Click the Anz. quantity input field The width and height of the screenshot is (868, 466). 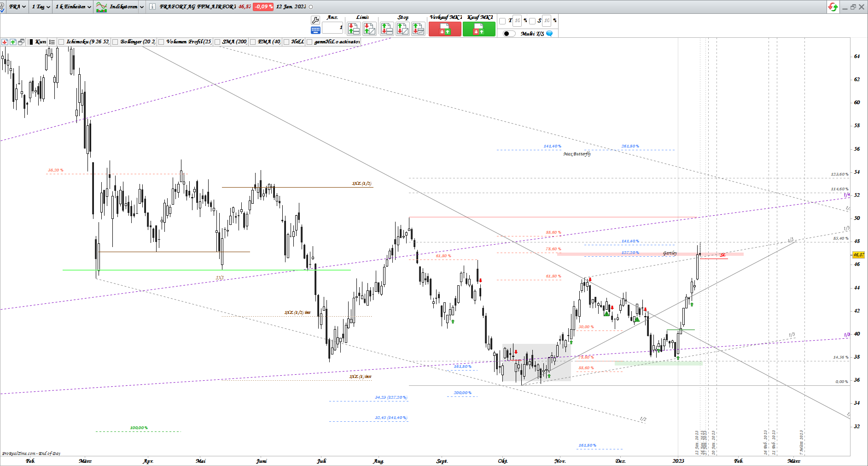click(x=332, y=28)
